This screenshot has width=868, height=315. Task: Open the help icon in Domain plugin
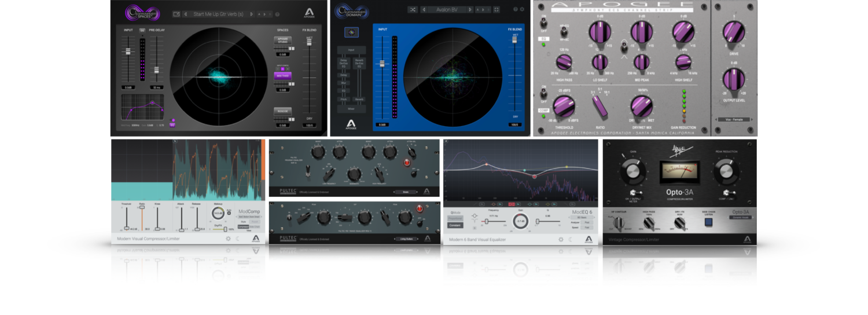(x=515, y=9)
